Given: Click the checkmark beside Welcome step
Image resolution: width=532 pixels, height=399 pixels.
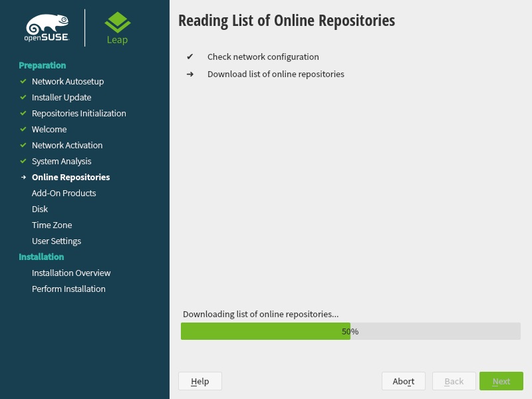Looking at the screenshot, I should pos(23,129).
